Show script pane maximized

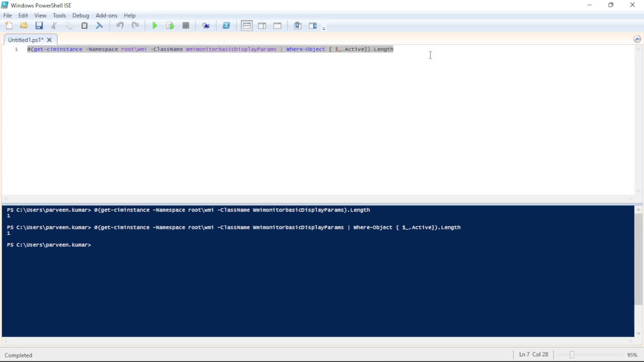(277, 26)
